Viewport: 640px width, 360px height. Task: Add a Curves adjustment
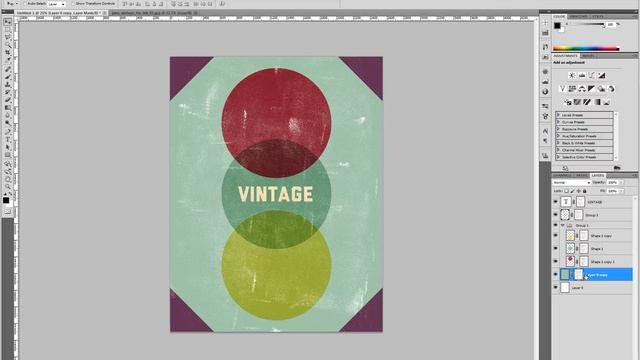click(x=591, y=76)
